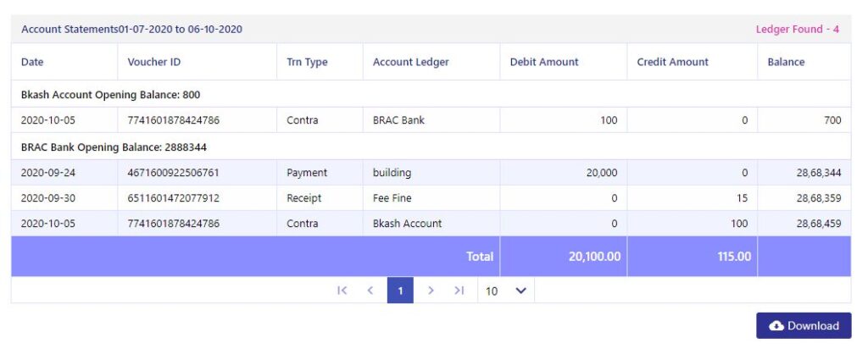Click the Trn Type column header
Viewport: 868px width, 360px height.
tap(307, 62)
